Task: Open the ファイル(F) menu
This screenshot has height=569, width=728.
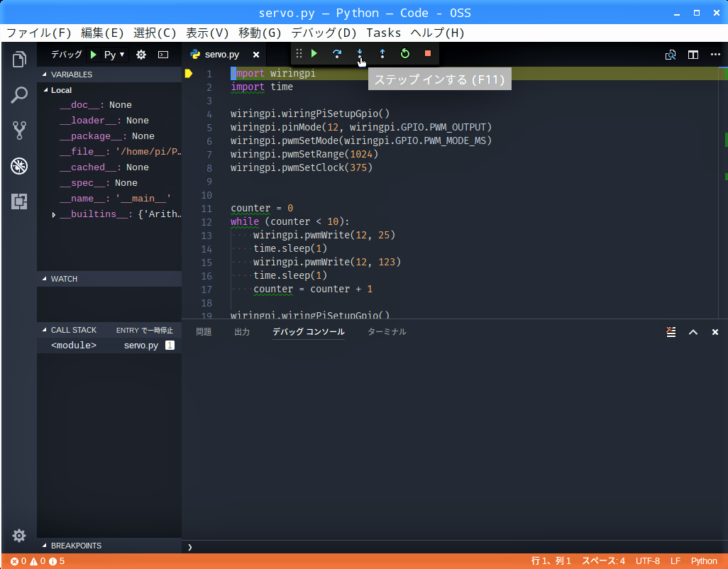Action: point(39,33)
